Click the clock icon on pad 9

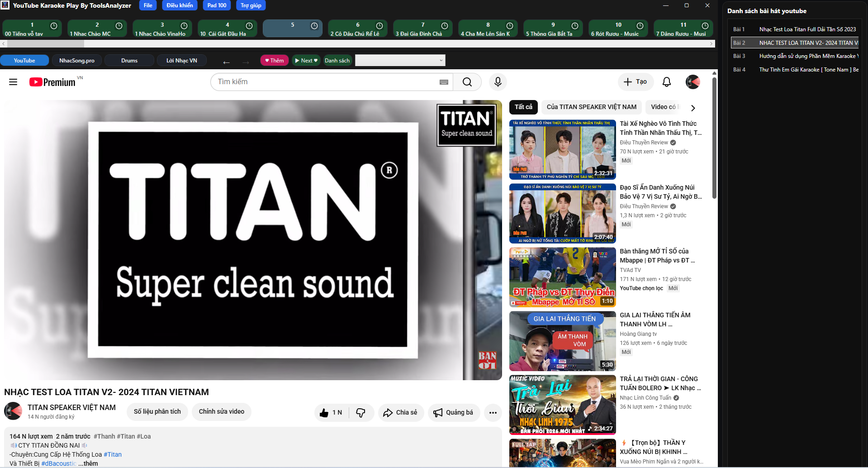575,26
